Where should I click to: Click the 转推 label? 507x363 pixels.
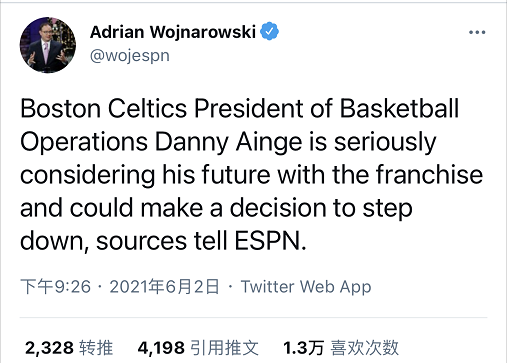pos(96,348)
